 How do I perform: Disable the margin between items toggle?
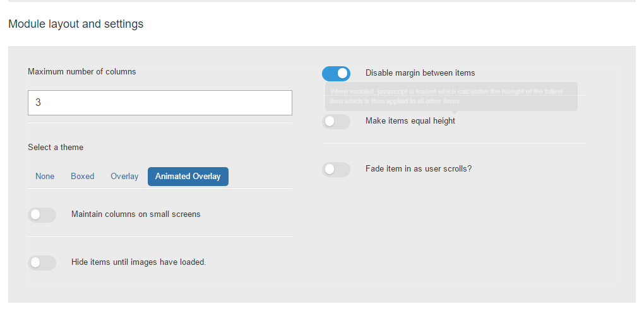coord(336,74)
